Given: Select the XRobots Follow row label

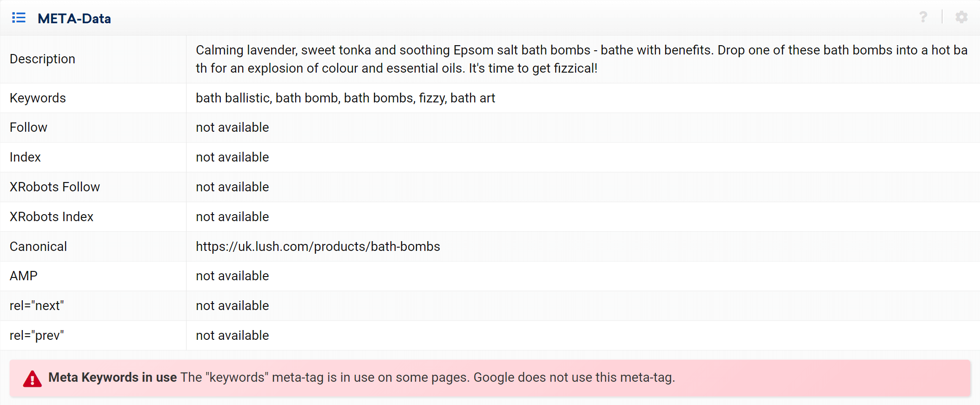Looking at the screenshot, I should (x=55, y=187).
